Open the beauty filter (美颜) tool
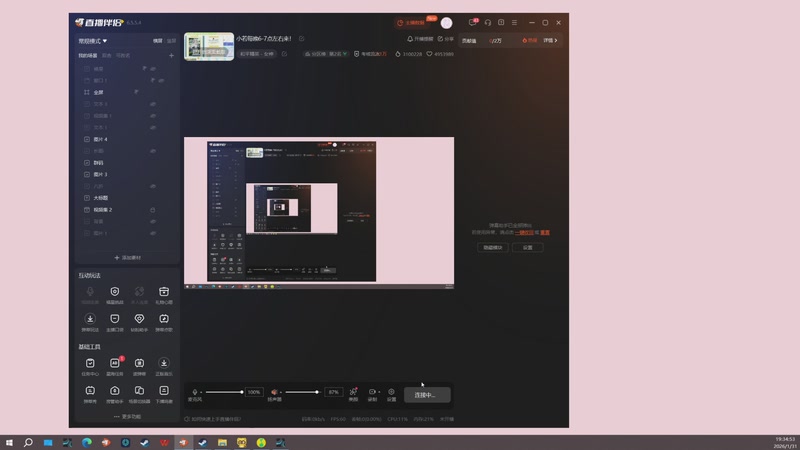 click(x=353, y=392)
